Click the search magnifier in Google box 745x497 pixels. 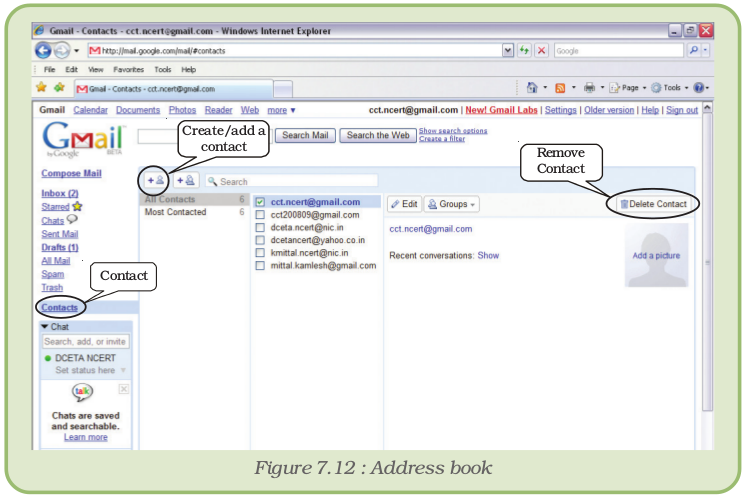pyautogui.click(x=694, y=50)
